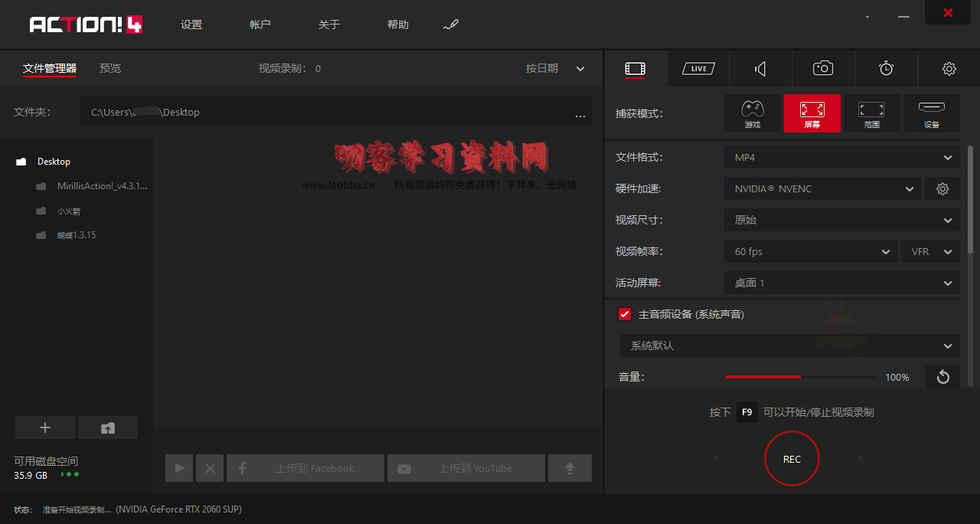Uncheck the main audio device checkbox
Image resolution: width=980 pixels, height=524 pixels.
(x=625, y=314)
